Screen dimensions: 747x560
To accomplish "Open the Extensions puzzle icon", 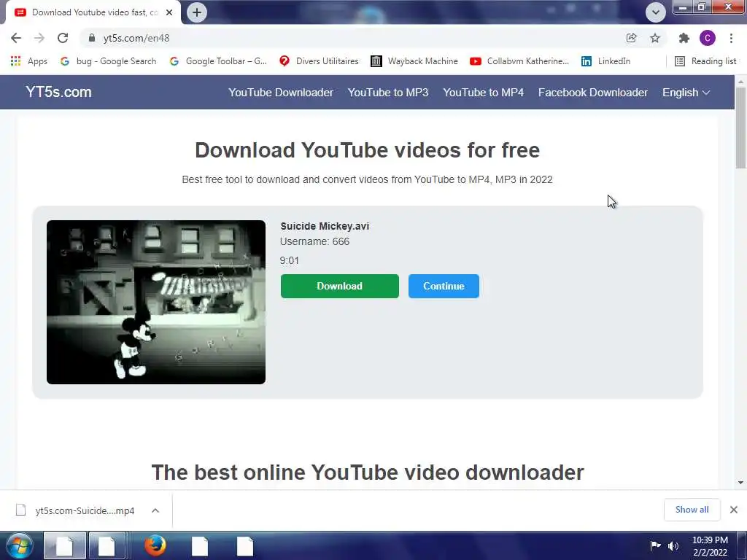I will pyautogui.click(x=684, y=38).
